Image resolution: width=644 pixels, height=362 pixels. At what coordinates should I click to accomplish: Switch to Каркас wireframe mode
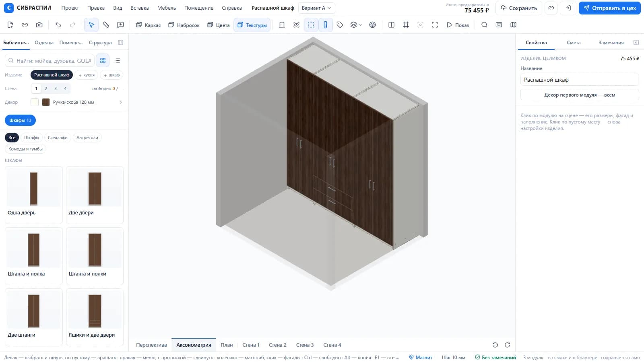(x=148, y=25)
